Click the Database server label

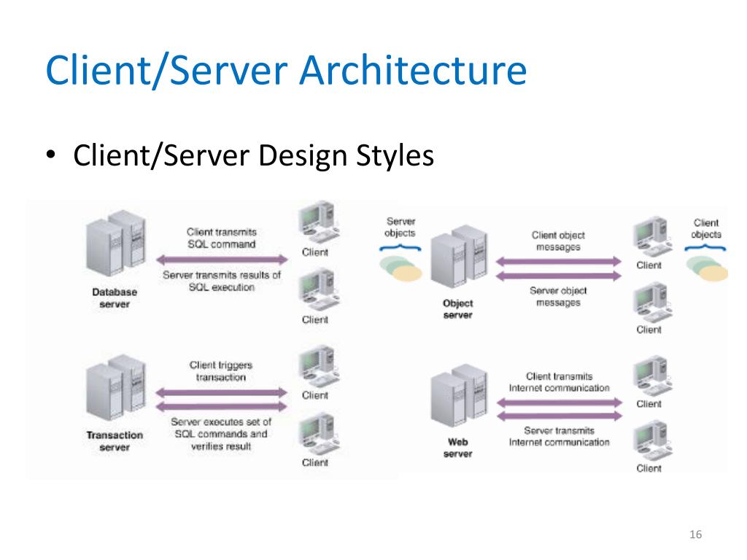(115, 298)
